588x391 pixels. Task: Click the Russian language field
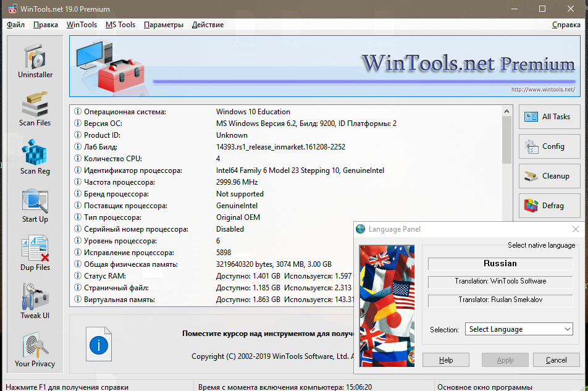click(x=500, y=264)
